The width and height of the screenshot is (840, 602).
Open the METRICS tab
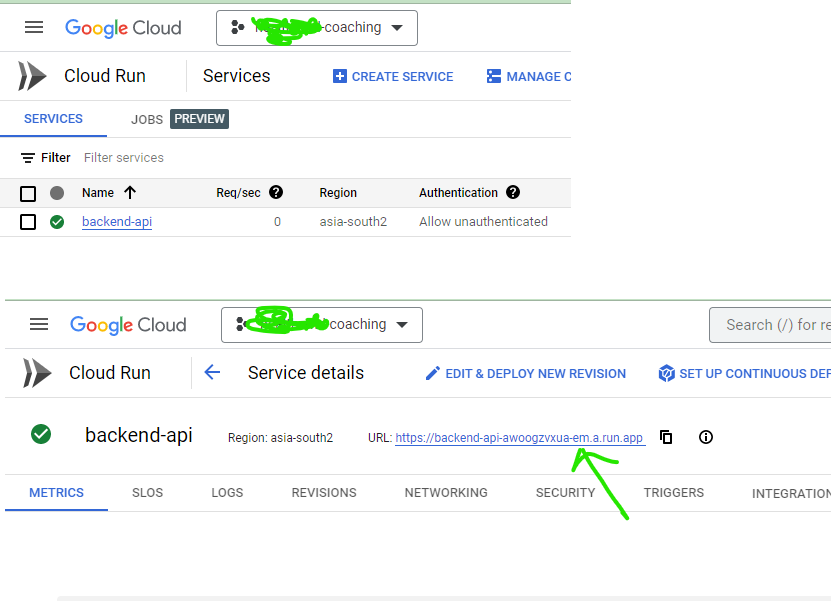click(56, 493)
